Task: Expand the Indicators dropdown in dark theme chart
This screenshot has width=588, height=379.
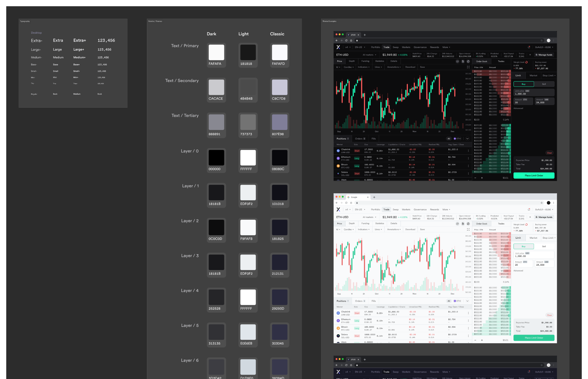Action: (x=363, y=67)
